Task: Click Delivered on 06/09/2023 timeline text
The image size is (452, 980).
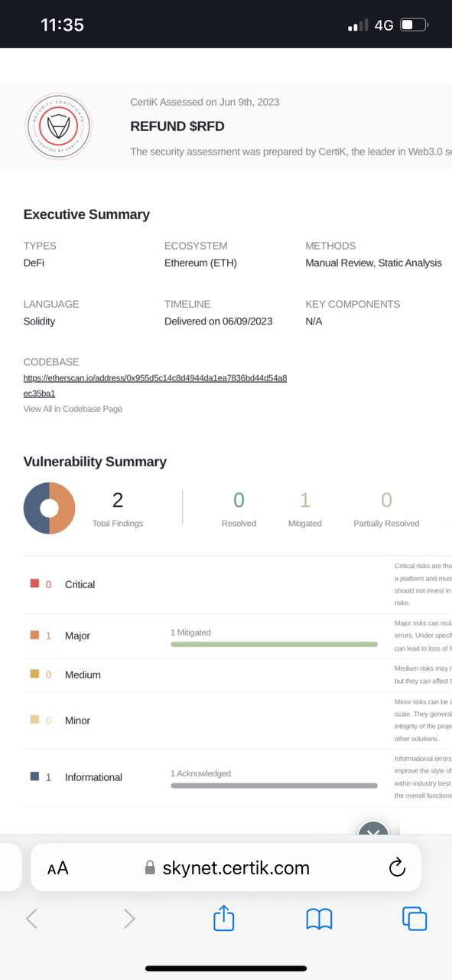Action: [218, 321]
